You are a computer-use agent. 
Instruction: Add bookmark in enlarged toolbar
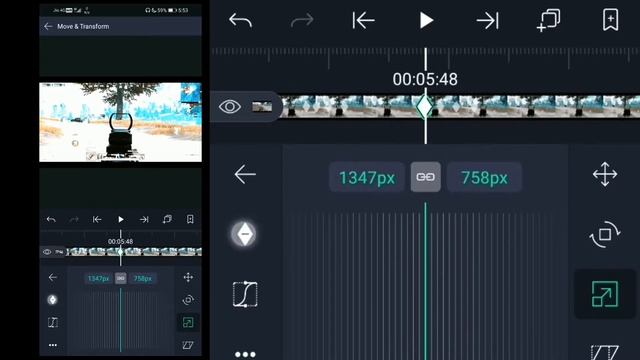(x=610, y=20)
